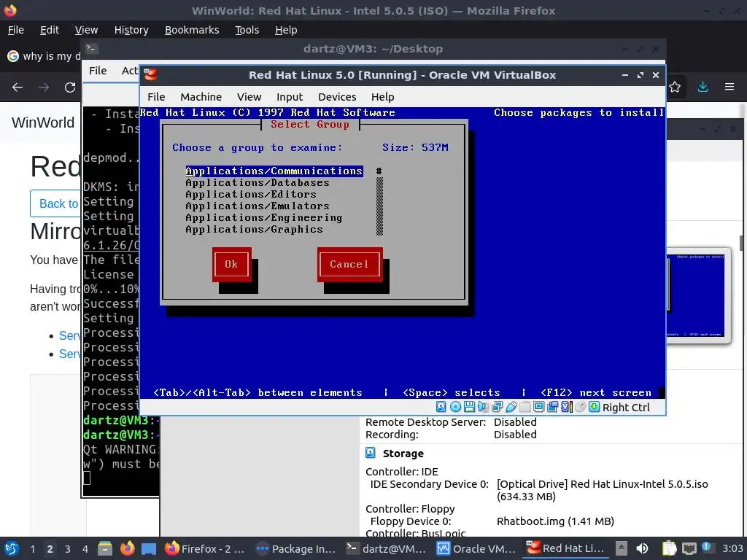This screenshot has height=560, width=747.
Task: Select Applications/Emulators group
Action: (x=258, y=206)
